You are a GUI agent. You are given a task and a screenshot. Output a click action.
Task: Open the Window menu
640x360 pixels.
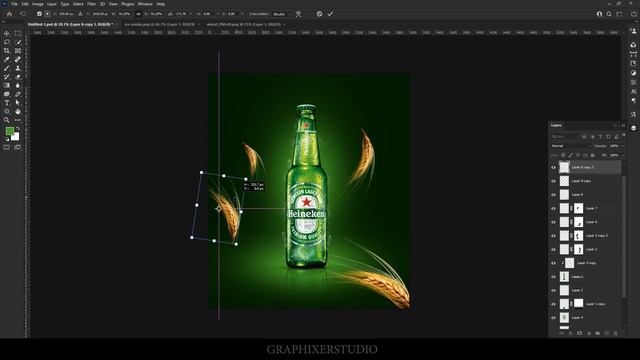(145, 4)
